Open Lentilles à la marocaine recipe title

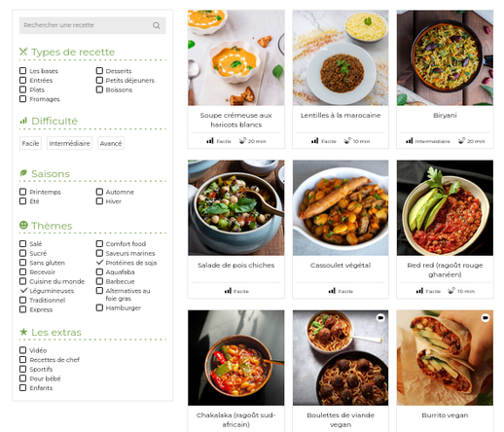341,115
